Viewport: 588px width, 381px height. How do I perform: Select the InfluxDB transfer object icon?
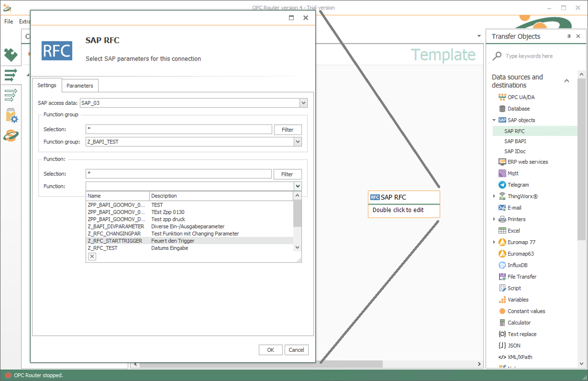tap(502, 265)
